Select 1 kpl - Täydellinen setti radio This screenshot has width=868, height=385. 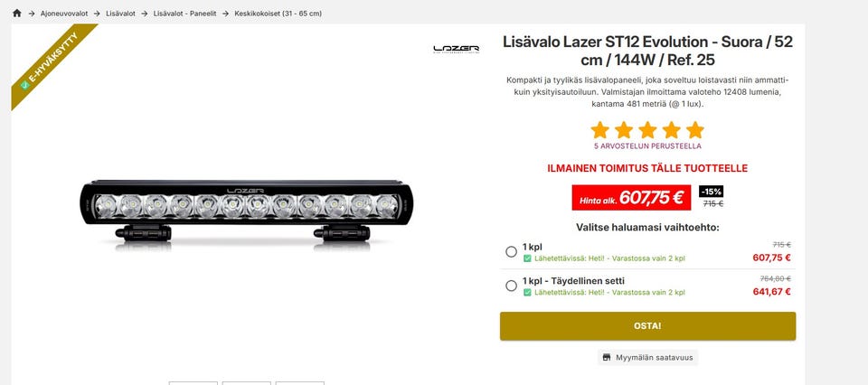511,286
